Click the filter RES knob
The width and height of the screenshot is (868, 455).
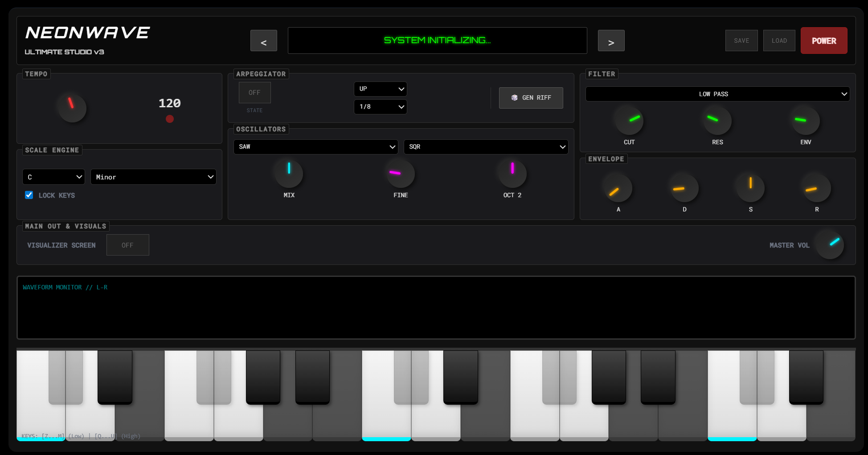coord(717,121)
